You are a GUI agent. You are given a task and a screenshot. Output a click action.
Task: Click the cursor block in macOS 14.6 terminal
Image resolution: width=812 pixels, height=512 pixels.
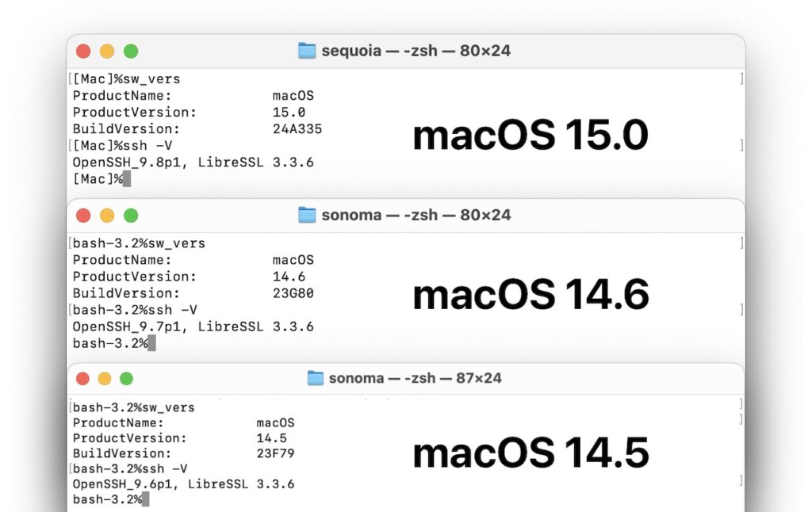[151, 343]
